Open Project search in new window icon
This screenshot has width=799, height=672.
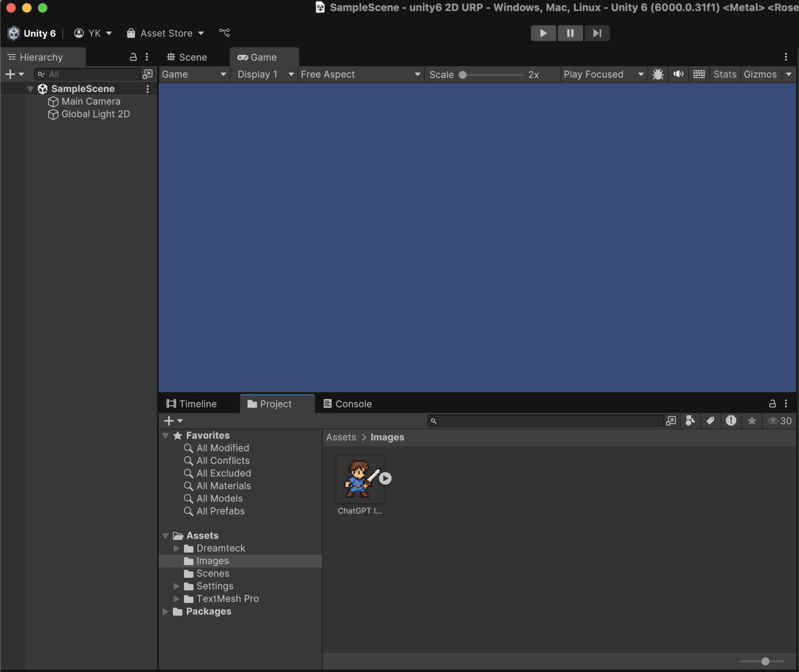coord(671,421)
